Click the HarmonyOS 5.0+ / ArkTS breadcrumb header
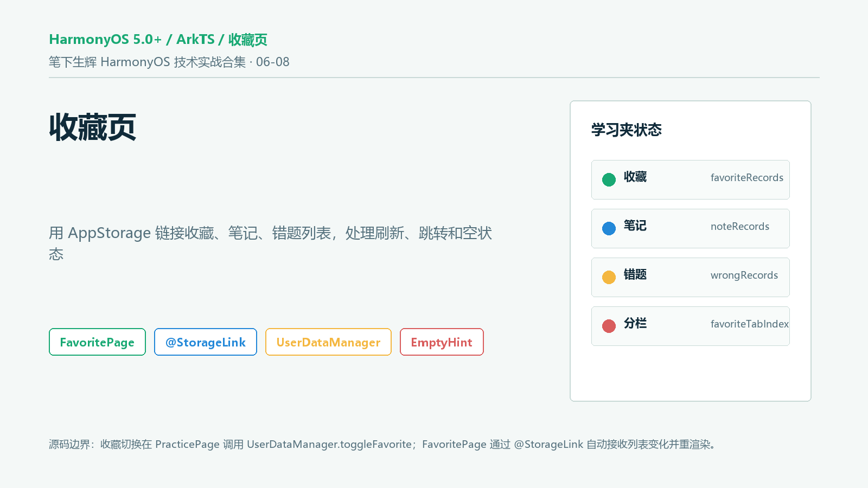The width and height of the screenshot is (868, 488). click(158, 40)
